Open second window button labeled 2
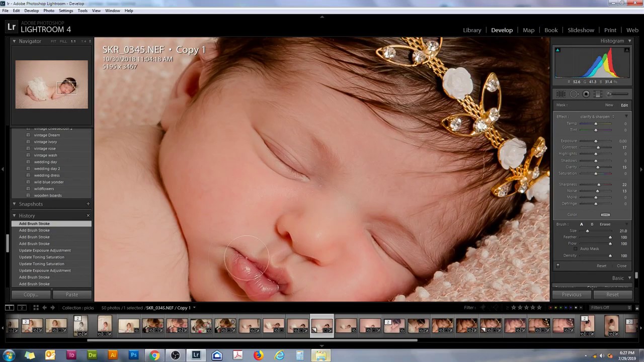644x362 pixels. click(x=22, y=308)
